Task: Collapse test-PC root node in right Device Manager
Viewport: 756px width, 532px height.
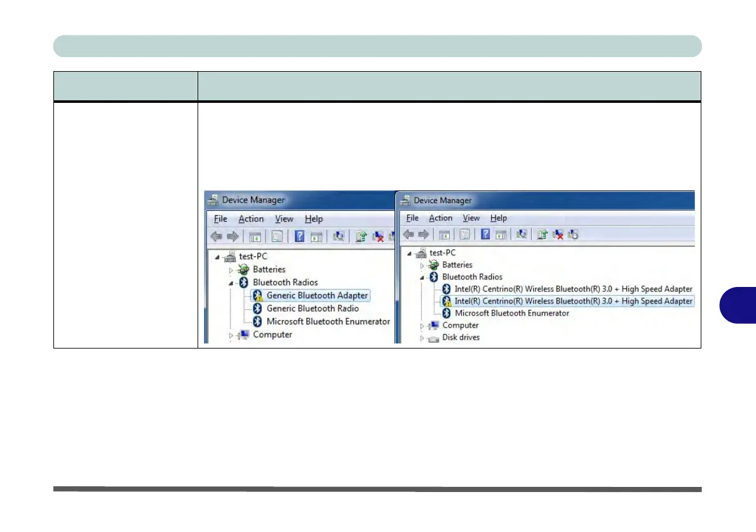Action: coord(409,253)
